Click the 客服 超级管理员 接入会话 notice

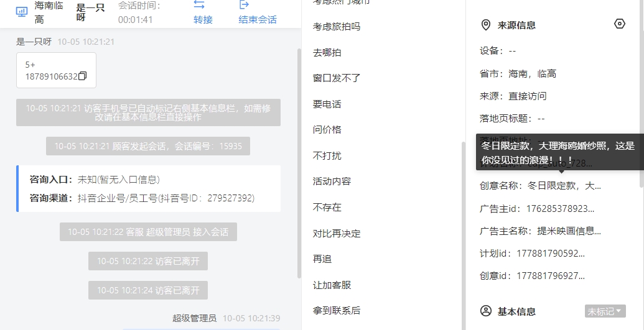[x=148, y=232]
